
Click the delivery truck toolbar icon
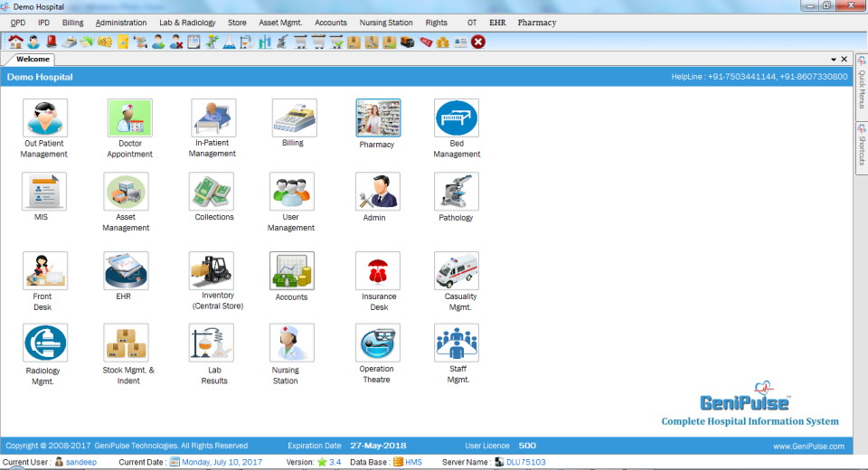408,42
